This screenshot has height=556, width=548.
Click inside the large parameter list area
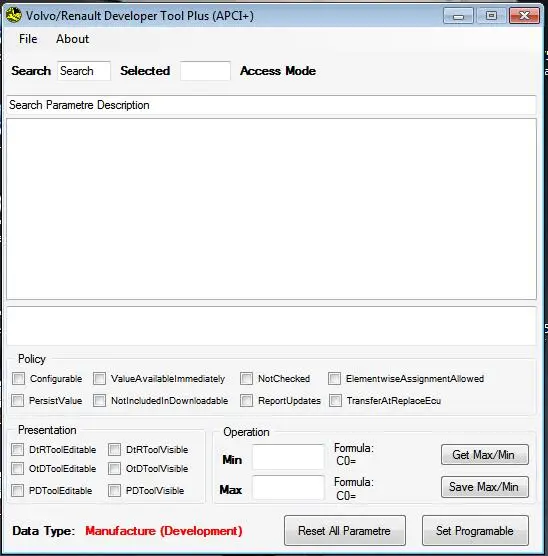click(x=271, y=209)
